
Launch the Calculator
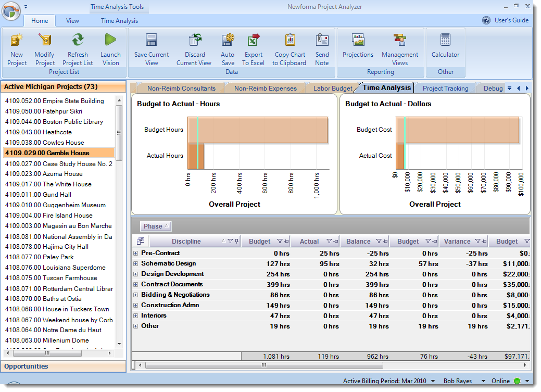446,48
